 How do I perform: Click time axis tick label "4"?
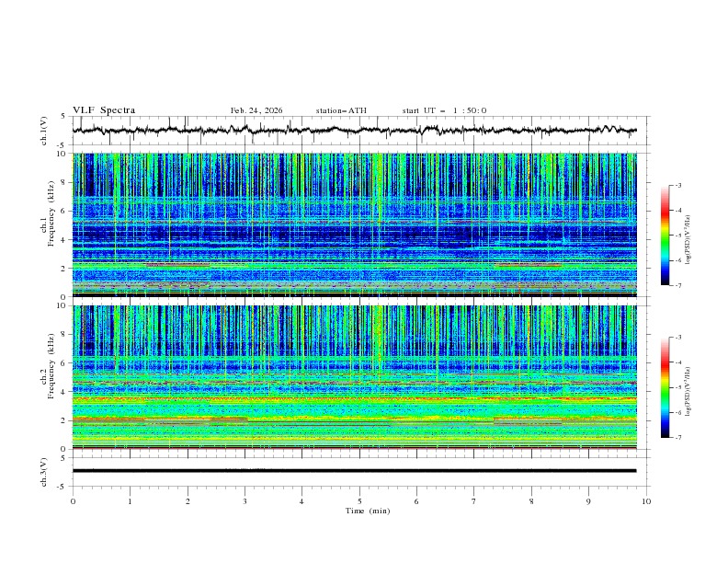pyautogui.click(x=302, y=501)
